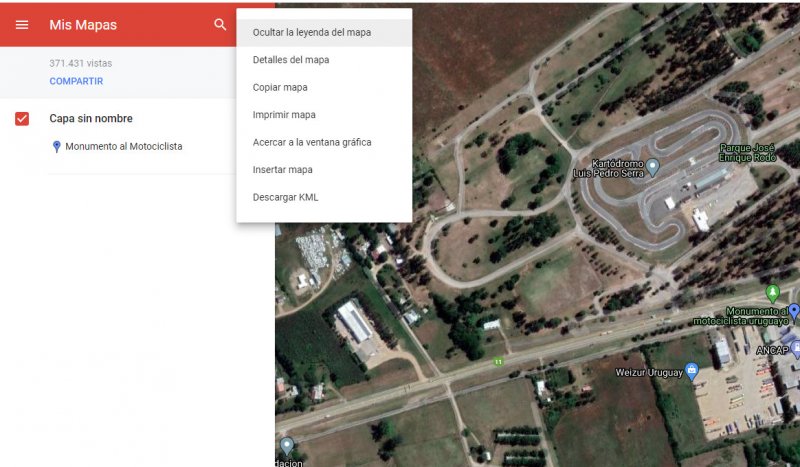800x467 pixels.
Task: Click the Capa sin nombre layer title
Action: tap(91, 118)
